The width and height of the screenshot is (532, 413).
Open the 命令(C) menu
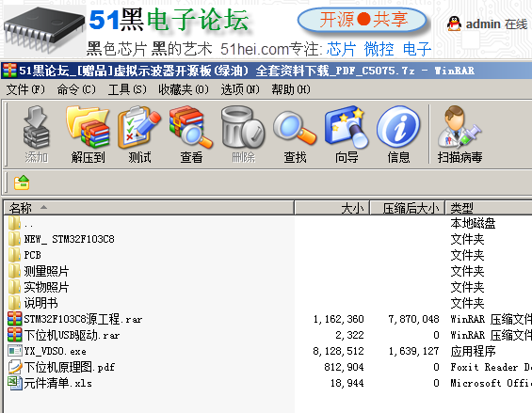(x=76, y=89)
